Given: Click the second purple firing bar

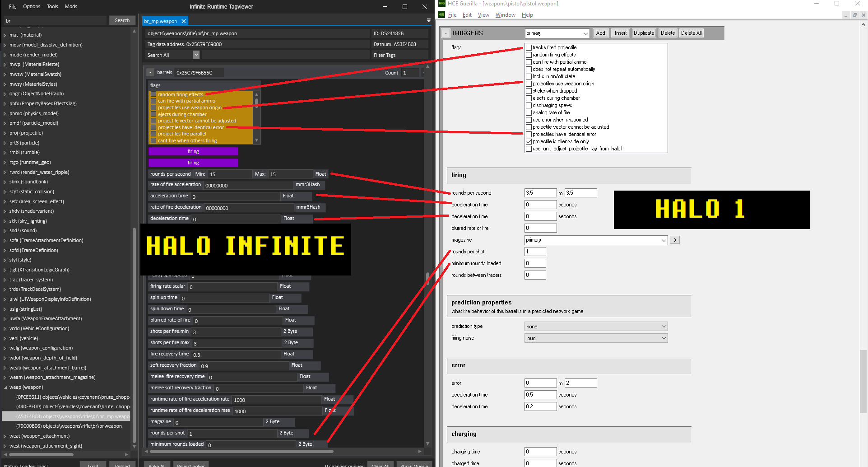Looking at the screenshot, I should point(193,163).
